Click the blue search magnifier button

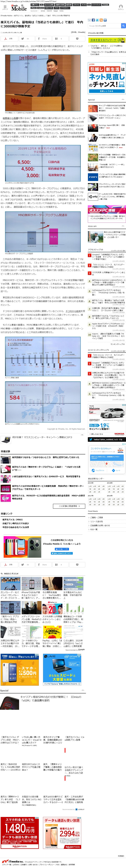tap(123, 26)
